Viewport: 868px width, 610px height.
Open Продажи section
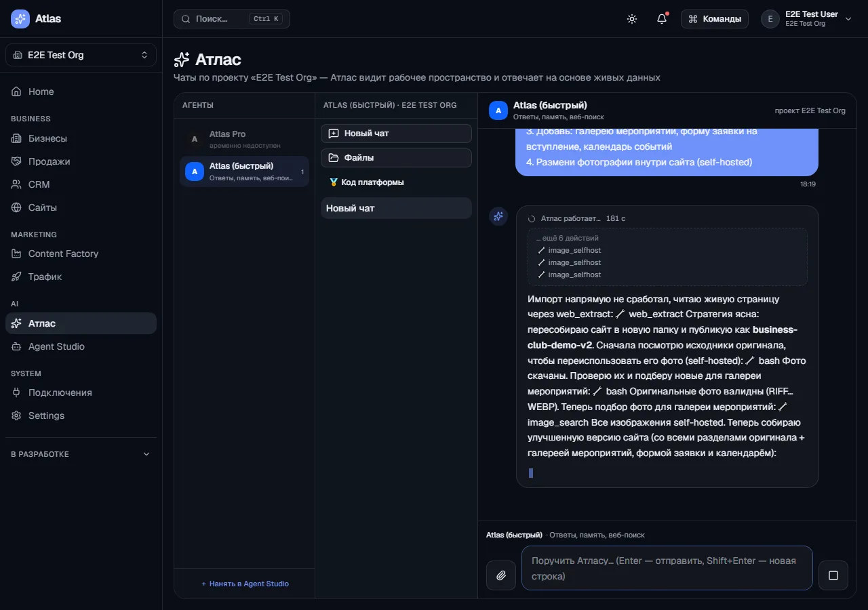[81, 161]
